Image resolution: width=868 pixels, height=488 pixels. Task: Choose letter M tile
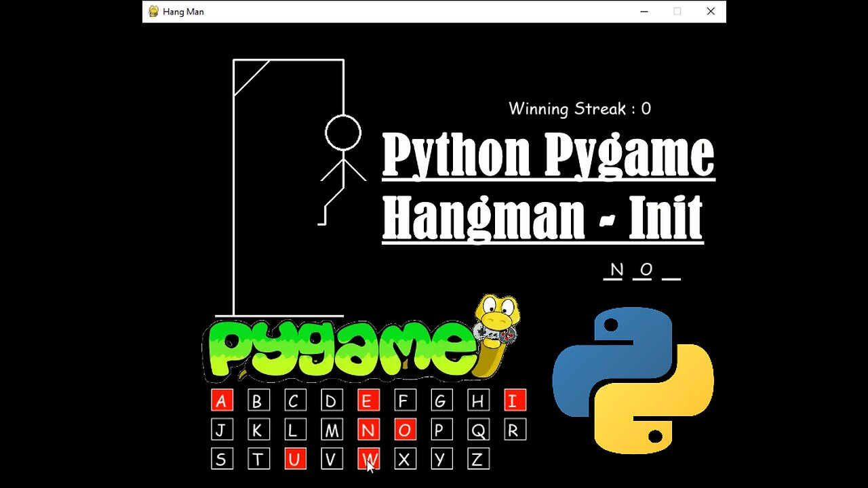332,430
